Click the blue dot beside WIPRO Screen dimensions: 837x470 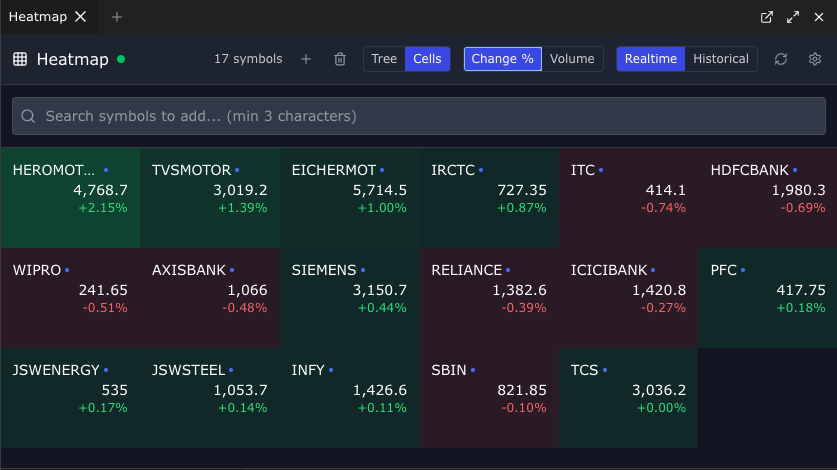[x=67, y=270]
